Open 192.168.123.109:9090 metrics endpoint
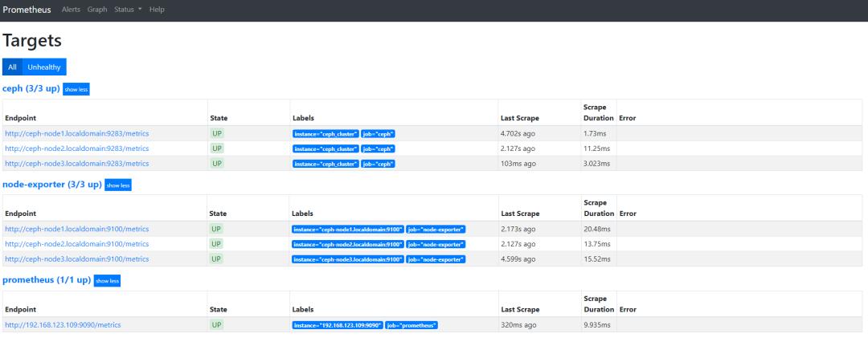 click(x=63, y=325)
